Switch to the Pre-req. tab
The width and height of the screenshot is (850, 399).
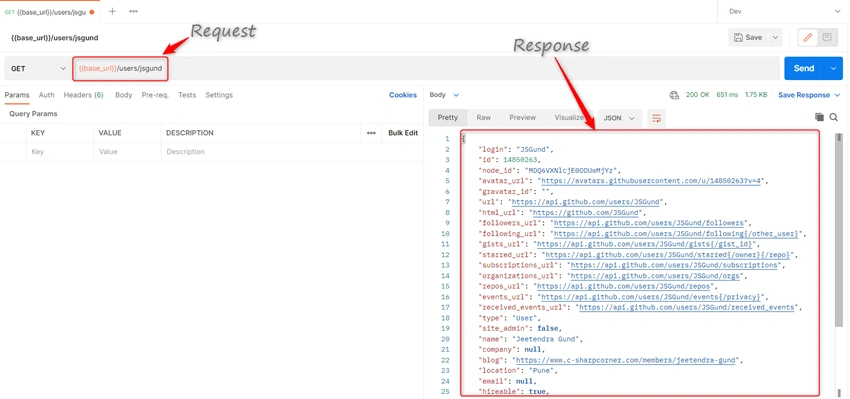tap(155, 95)
